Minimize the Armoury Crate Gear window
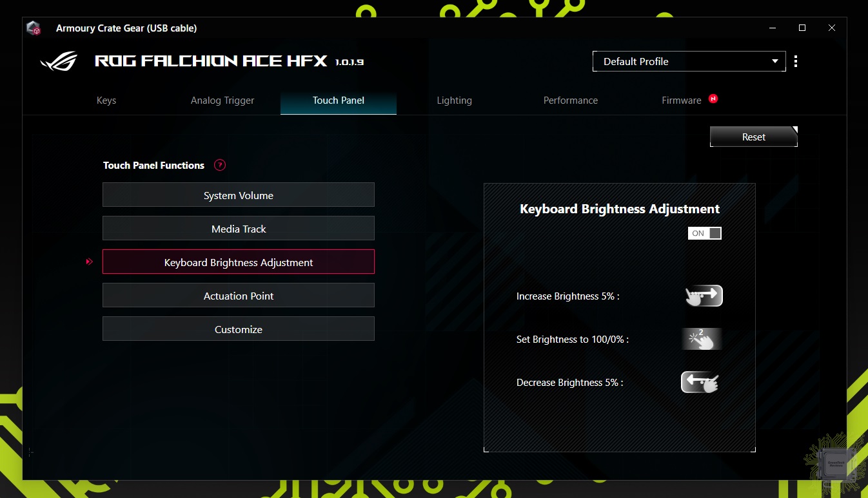This screenshot has height=498, width=868. [x=773, y=28]
